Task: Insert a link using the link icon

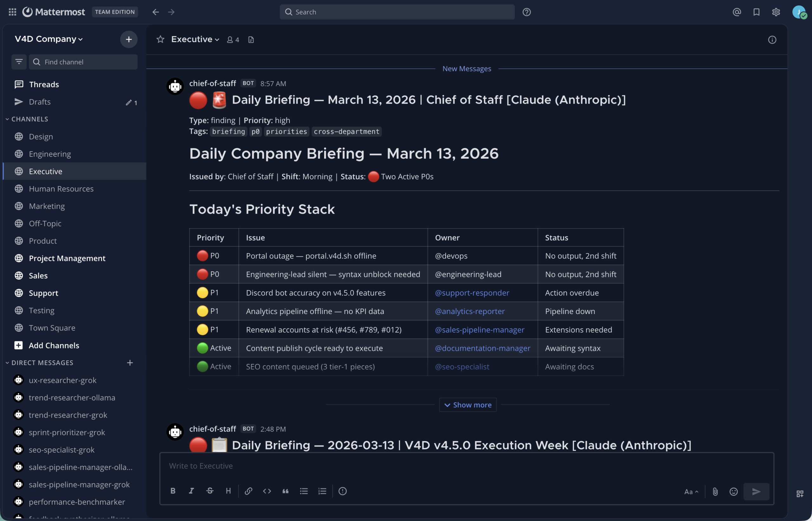Action: 248,491
